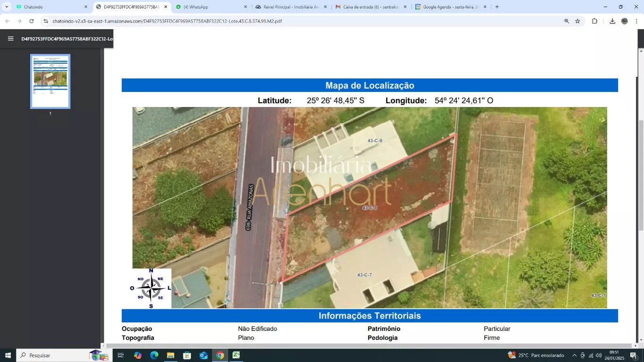Open Excel from the taskbar
This screenshot has width=644, height=362.
coord(236,355)
